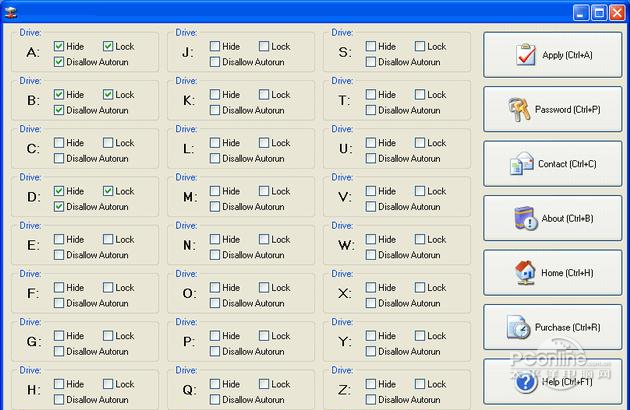
Task: Check Disallow Autorun for drive P:
Action: [x=215, y=351]
